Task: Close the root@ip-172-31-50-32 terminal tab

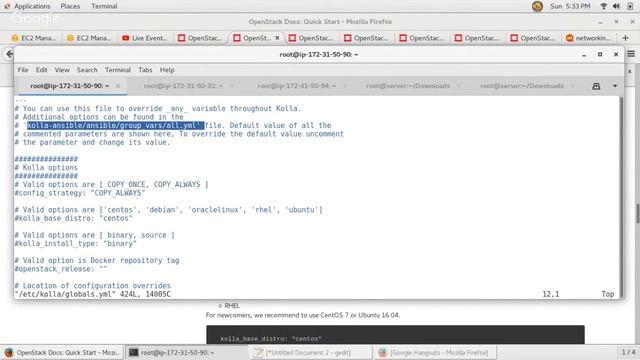Action: tap(231, 86)
